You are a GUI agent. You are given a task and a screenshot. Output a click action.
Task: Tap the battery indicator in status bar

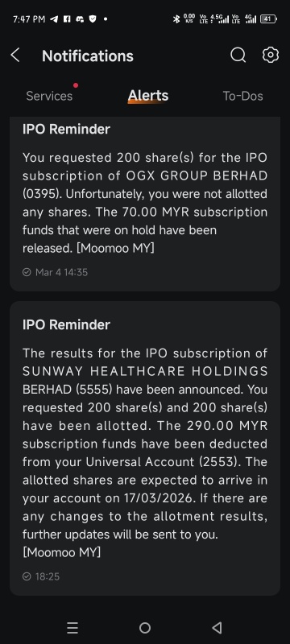point(268,19)
